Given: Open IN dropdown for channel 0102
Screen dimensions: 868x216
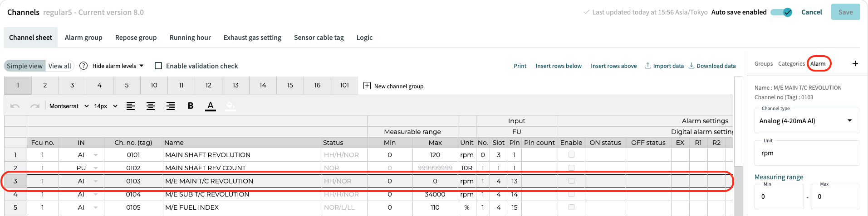Looking at the screenshot, I should click(96, 168).
